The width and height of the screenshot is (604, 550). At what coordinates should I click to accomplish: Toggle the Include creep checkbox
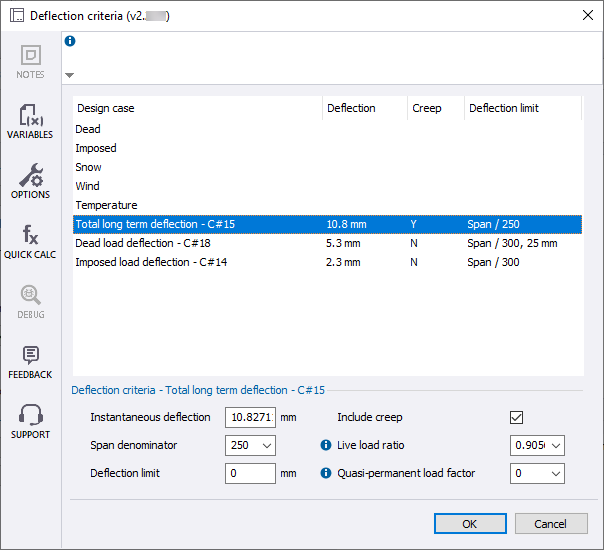pos(517,417)
